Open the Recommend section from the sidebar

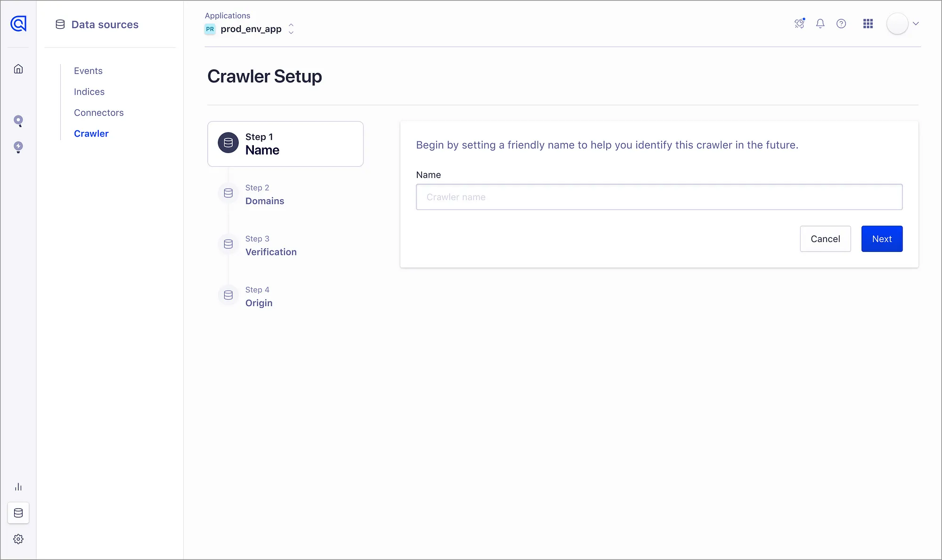coord(18,147)
